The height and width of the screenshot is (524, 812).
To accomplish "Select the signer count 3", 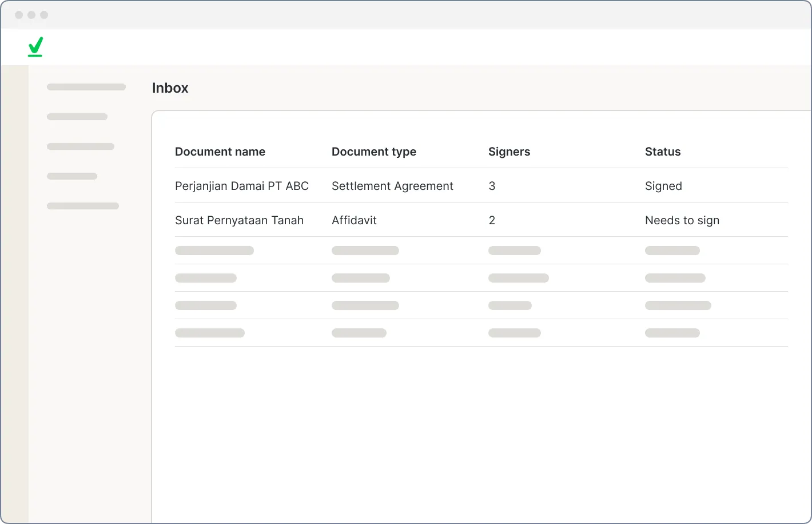I will point(492,186).
